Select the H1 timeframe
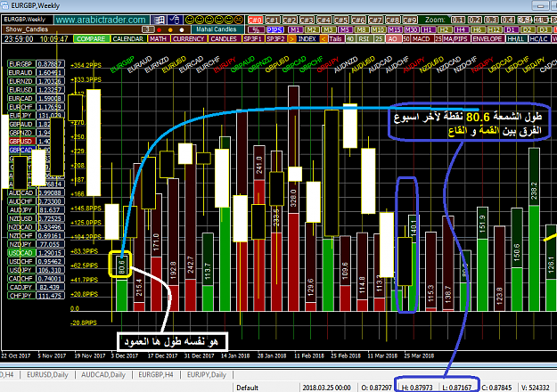This screenshot has width=557, height=392. point(428,29)
